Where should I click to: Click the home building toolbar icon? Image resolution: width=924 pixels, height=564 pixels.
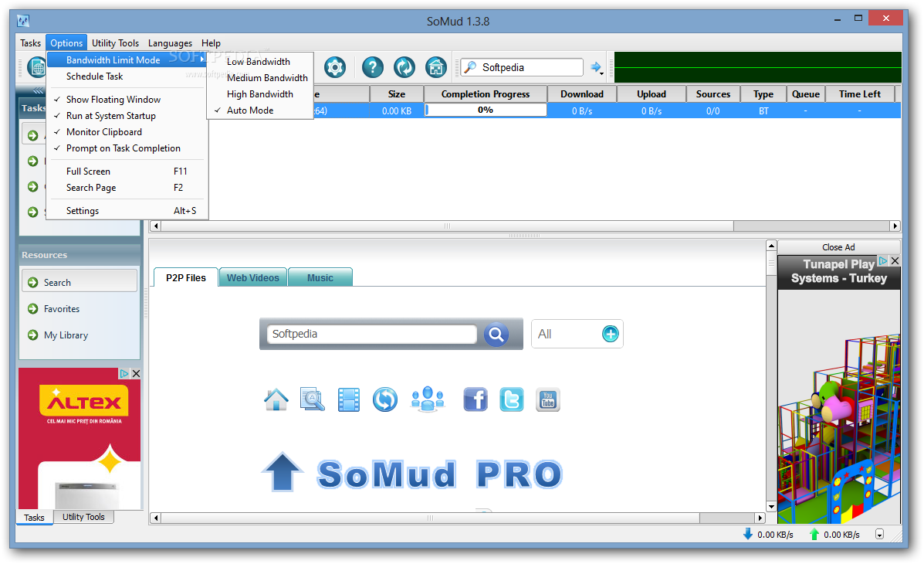point(436,67)
